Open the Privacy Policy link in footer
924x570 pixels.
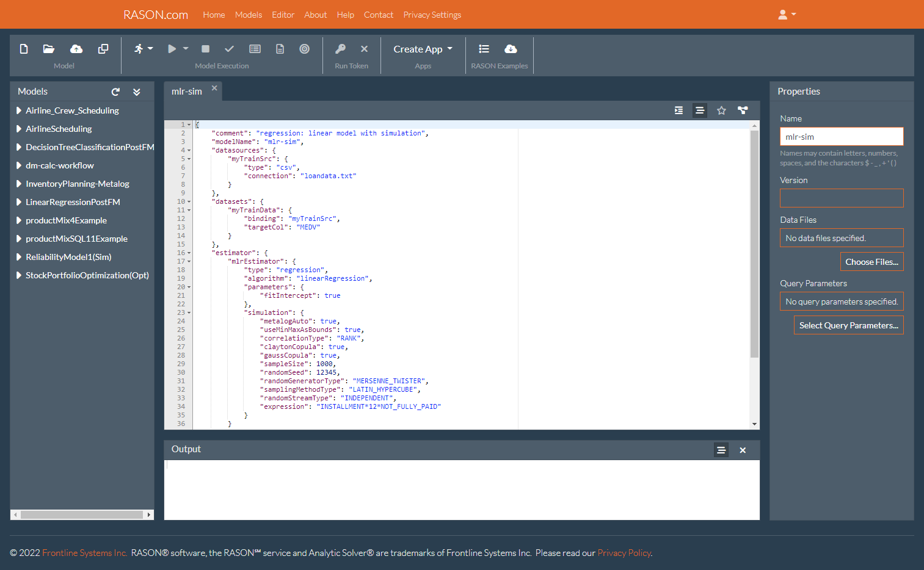point(624,553)
